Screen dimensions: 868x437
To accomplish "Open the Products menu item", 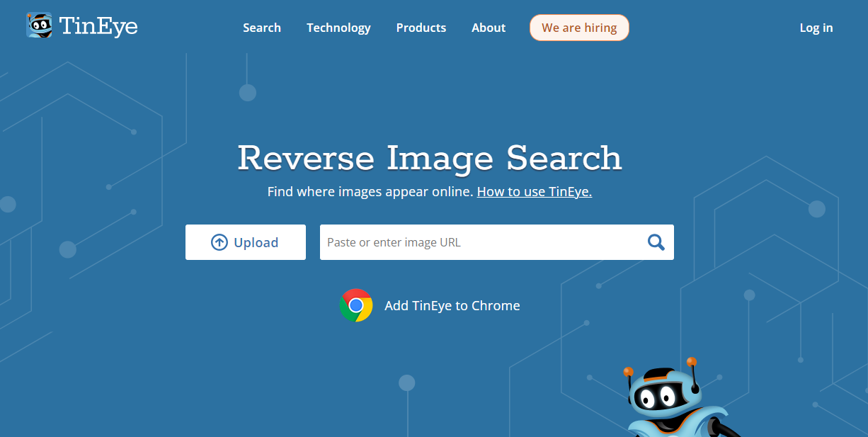I will coord(421,28).
